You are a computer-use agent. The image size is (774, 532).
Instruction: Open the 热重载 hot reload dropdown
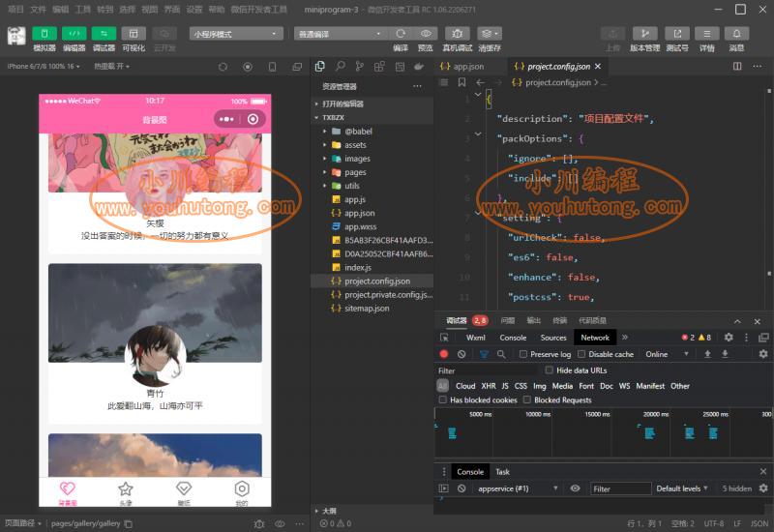(111, 66)
